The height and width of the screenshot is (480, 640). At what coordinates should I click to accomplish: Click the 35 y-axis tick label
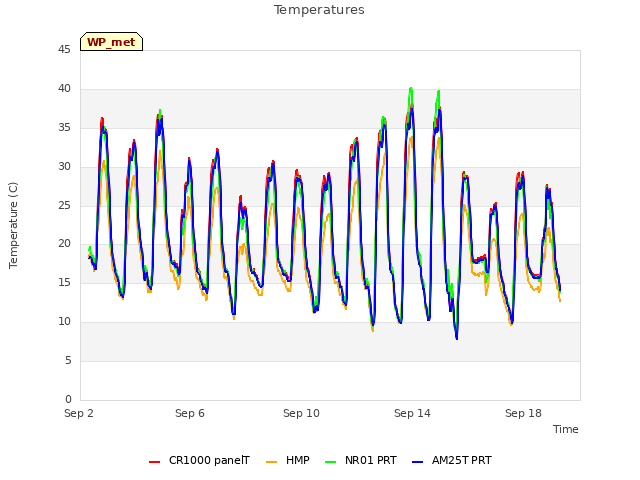click(x=64, y=128)
